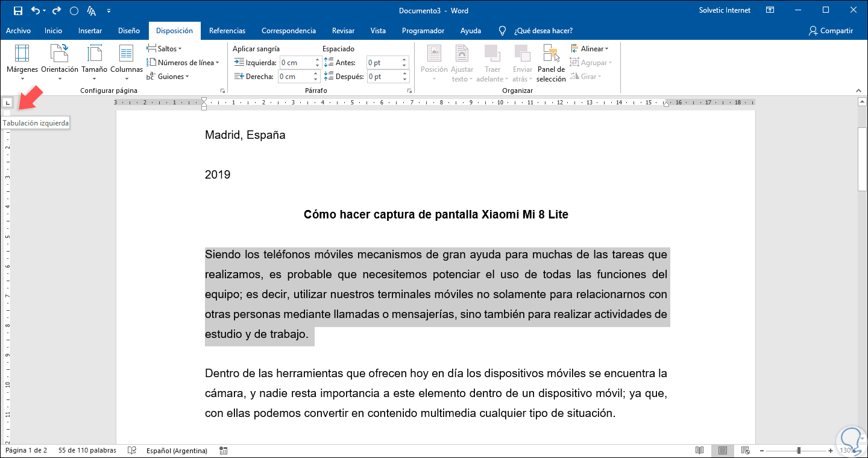Switch to the Inicio tab
This screenshot has width=868, height=458.
point(53,31)
